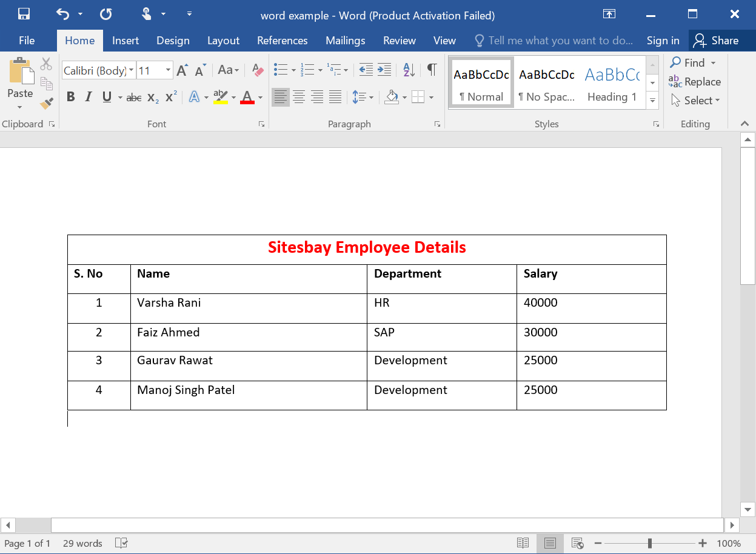This screenshot has height=554, width=756.
Task: Apply subscript formatting
Action: tap(153, 97)
